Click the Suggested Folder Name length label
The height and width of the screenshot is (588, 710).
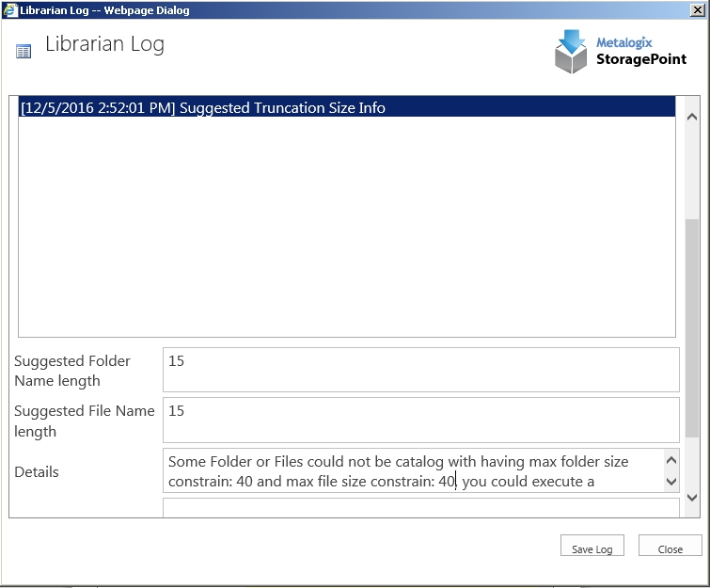coord(72,371)
